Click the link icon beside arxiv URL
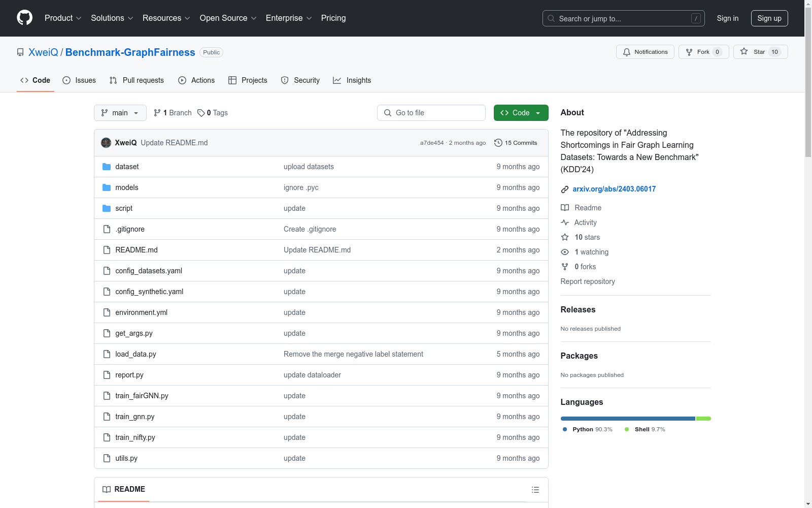 565,189
